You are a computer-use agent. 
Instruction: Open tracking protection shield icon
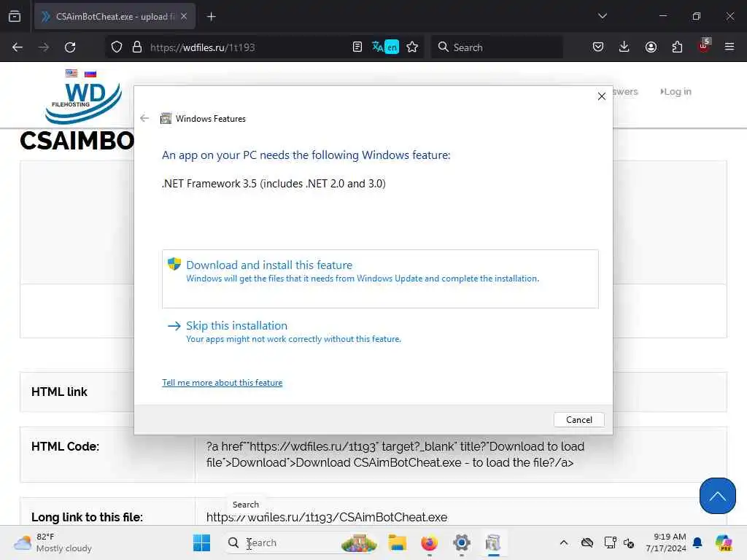coord(117,47)
